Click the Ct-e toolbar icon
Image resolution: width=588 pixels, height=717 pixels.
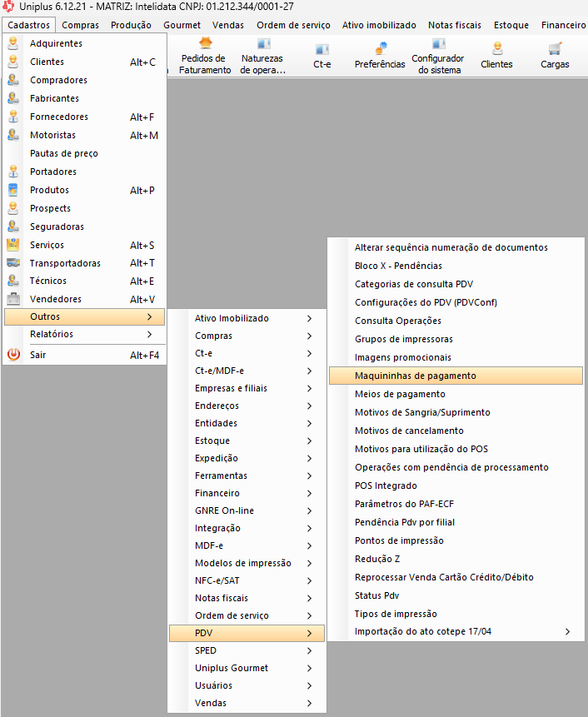[322, 49]
